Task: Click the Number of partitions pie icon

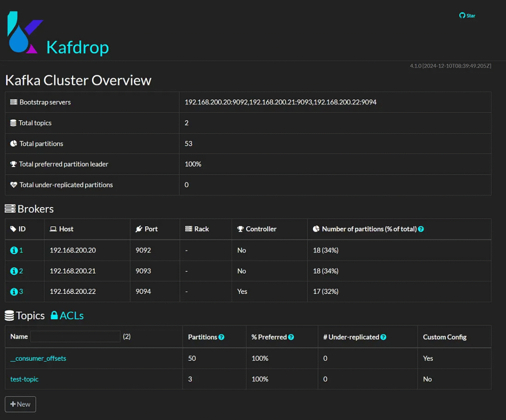Action: pyautogui.click(x=316, y=229)
